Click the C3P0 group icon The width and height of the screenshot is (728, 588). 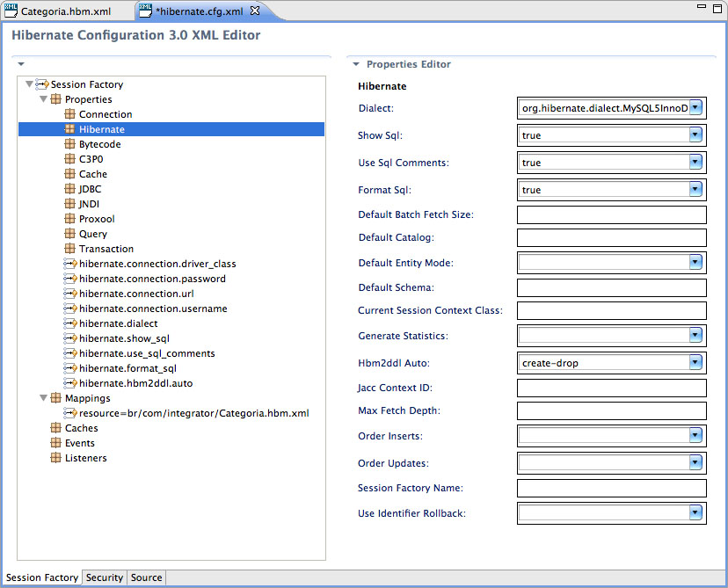69,159
